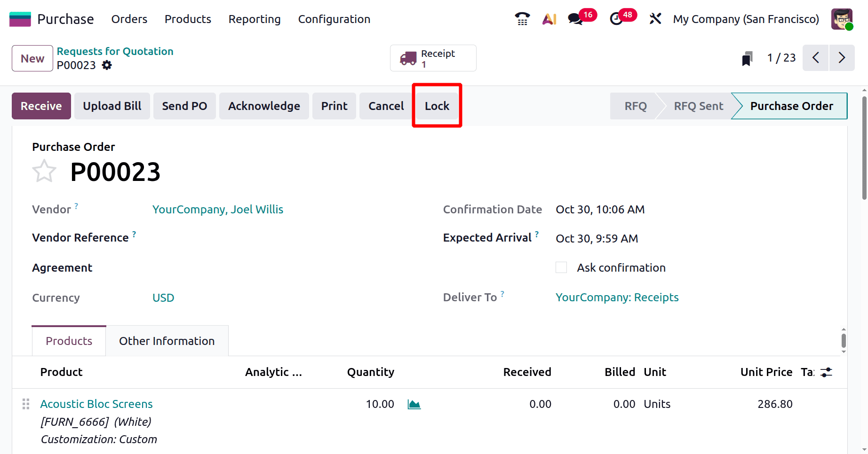Open the My Company (San Francisco) switcher
868x454 pixels.
pos(746,19)
